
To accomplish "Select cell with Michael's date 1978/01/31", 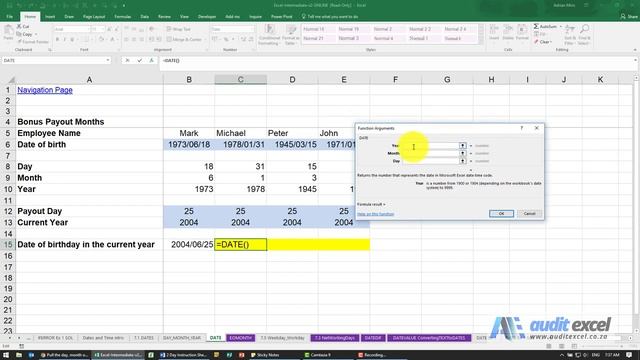I will pos(241,144).
